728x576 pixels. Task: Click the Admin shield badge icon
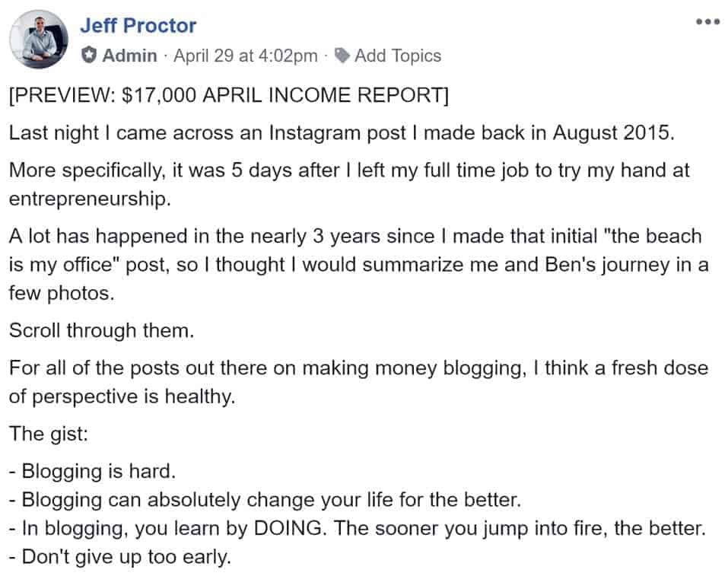click(x=91, y=55)
